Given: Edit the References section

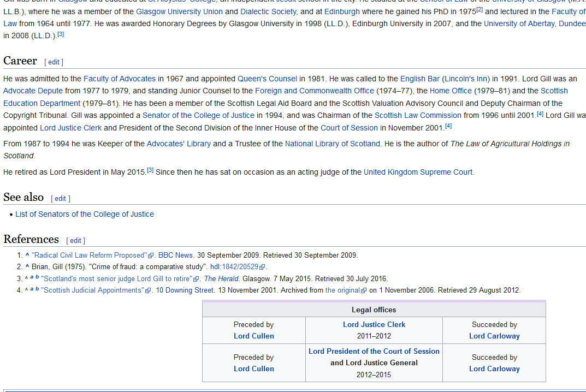Looking at the screenshot, I should pos(75,241).
